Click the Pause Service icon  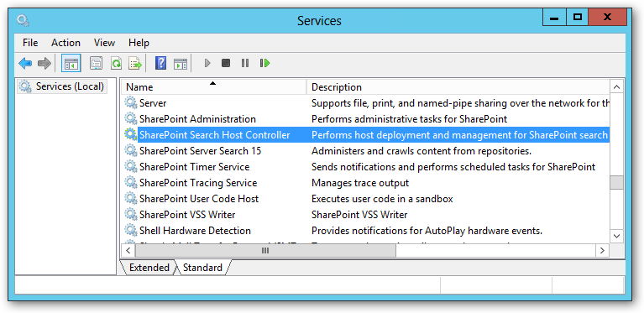point(245,63)
